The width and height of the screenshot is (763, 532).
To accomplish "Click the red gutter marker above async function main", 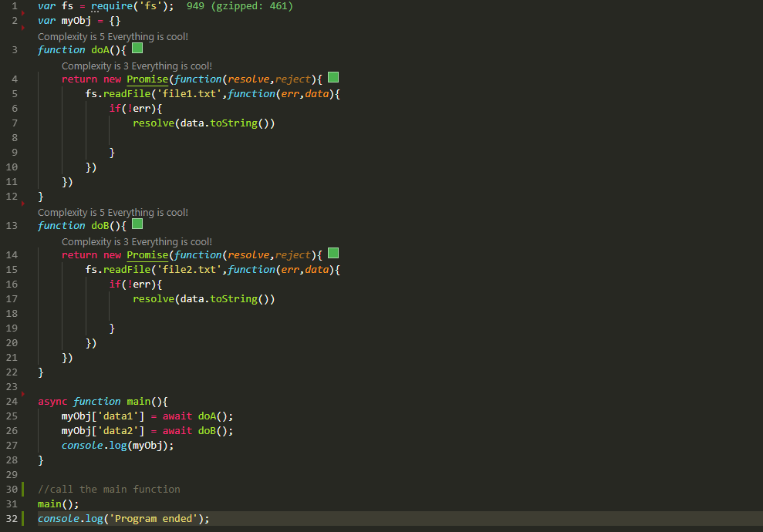I will point(22,393).
